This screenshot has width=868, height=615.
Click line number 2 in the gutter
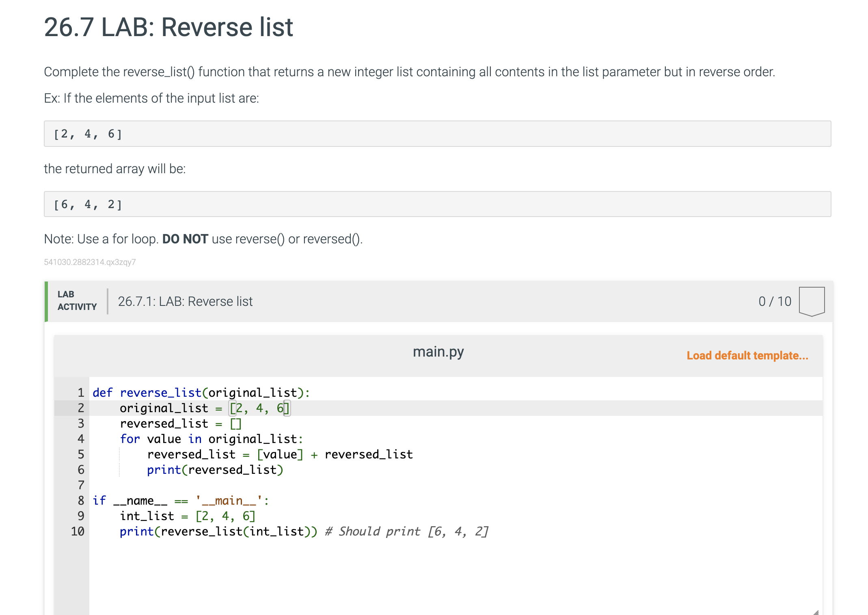81,408
